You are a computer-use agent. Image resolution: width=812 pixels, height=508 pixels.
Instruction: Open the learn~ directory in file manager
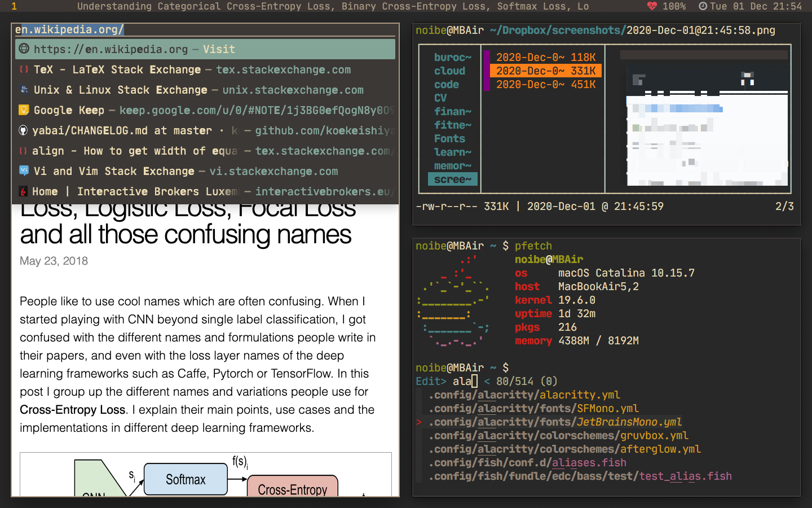point(453,152)
